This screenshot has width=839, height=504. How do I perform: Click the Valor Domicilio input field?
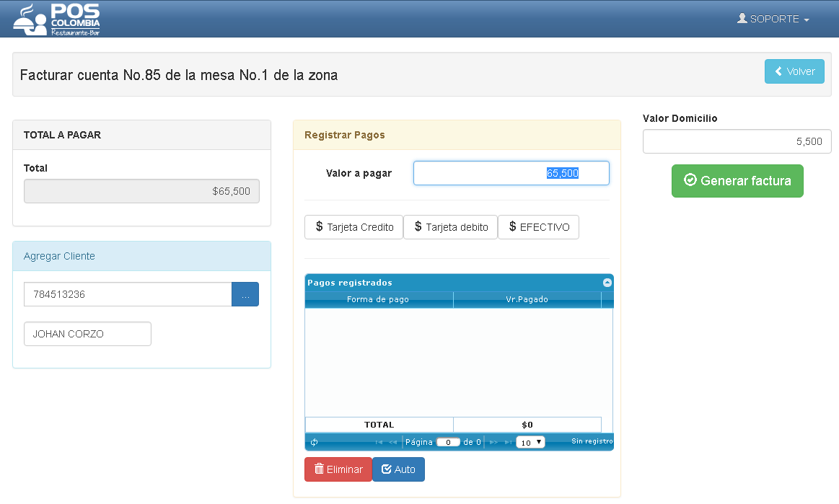coord(737,141)
